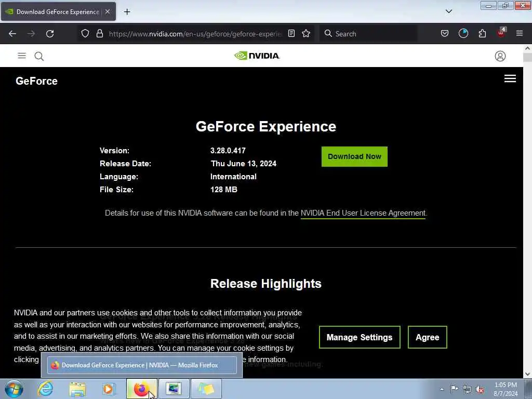This screenshot has height=399, width=532.
Task: Open the Firefox application menu
Action: click(520, 34)
